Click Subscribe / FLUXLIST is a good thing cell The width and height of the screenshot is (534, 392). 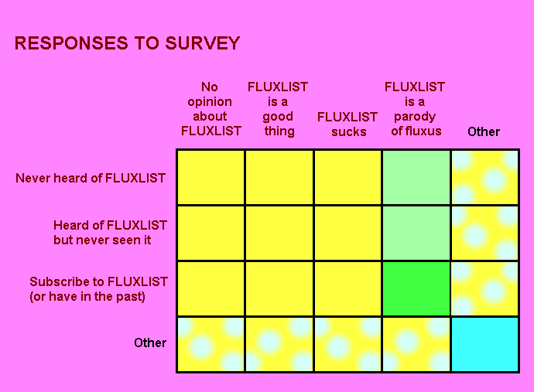(x=279, y=288)
